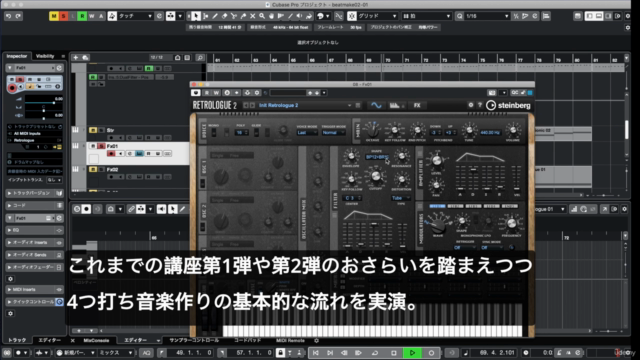Viewport: 640px width, 360px height.
Task: Open the MixConsole lower zone tab
Action: point(96,340)
